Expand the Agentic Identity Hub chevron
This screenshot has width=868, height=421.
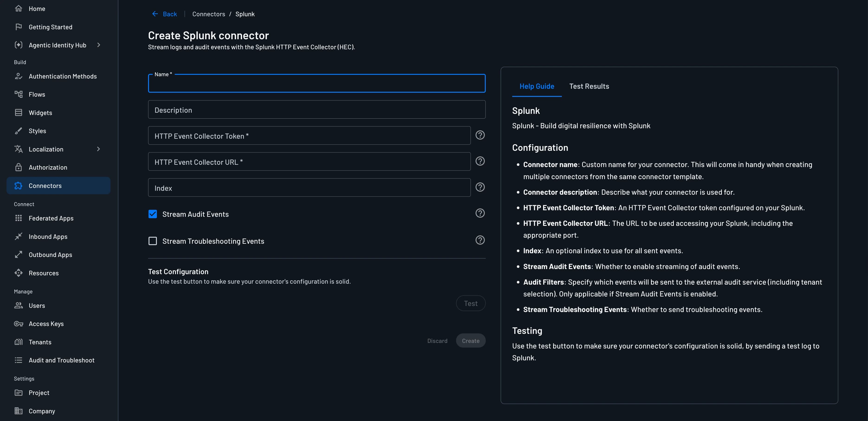pos(99,45)
